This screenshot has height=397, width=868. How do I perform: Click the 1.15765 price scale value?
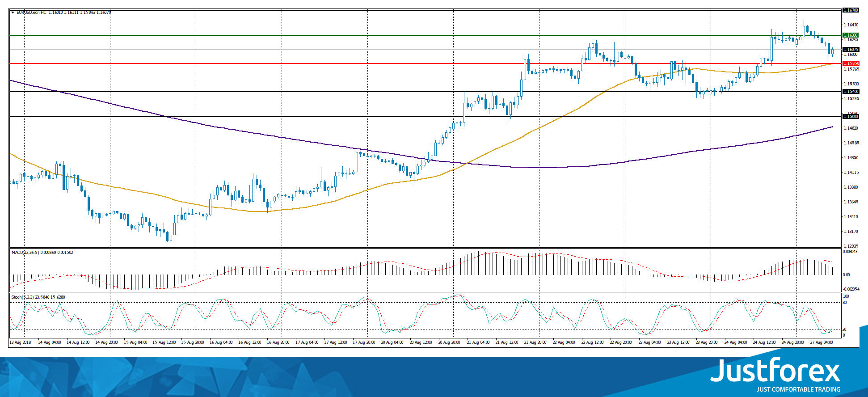coord(851,69)
